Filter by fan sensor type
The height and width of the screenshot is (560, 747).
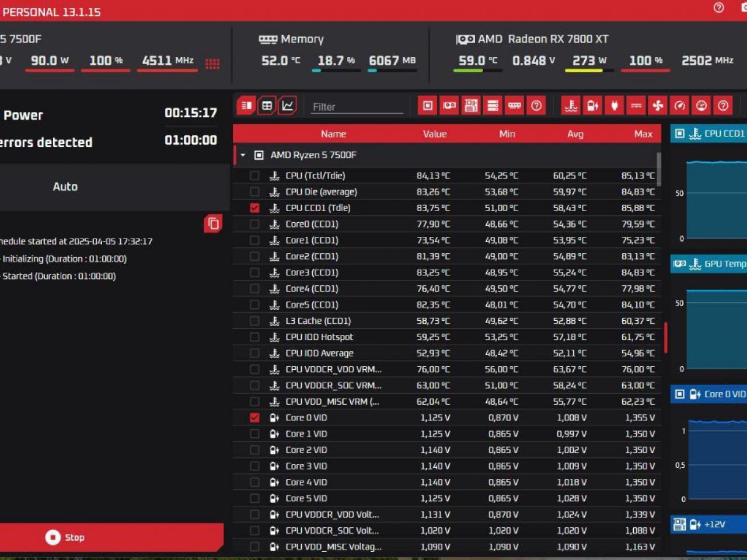point(658,106)
